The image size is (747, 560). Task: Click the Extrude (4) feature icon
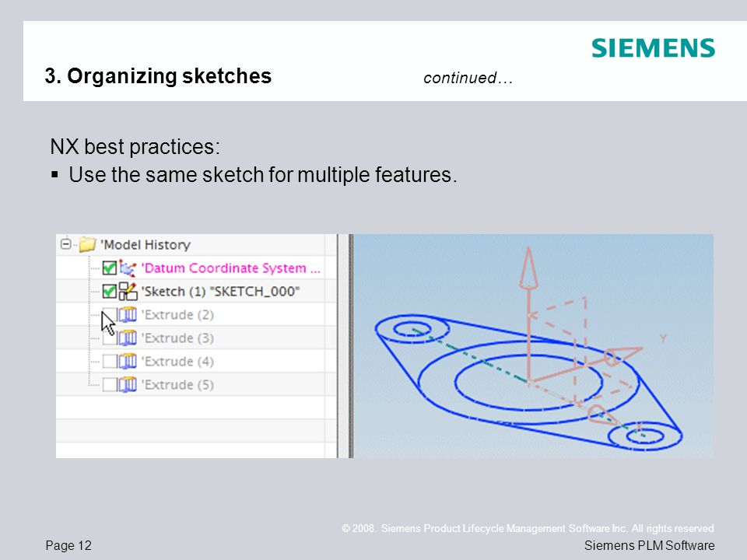[127, 362]
